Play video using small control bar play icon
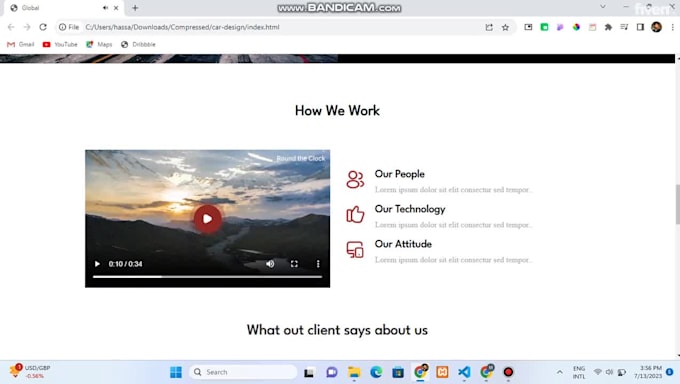Image resolution: width=680 pixels, height=384 pixels. tap(97, 264)
